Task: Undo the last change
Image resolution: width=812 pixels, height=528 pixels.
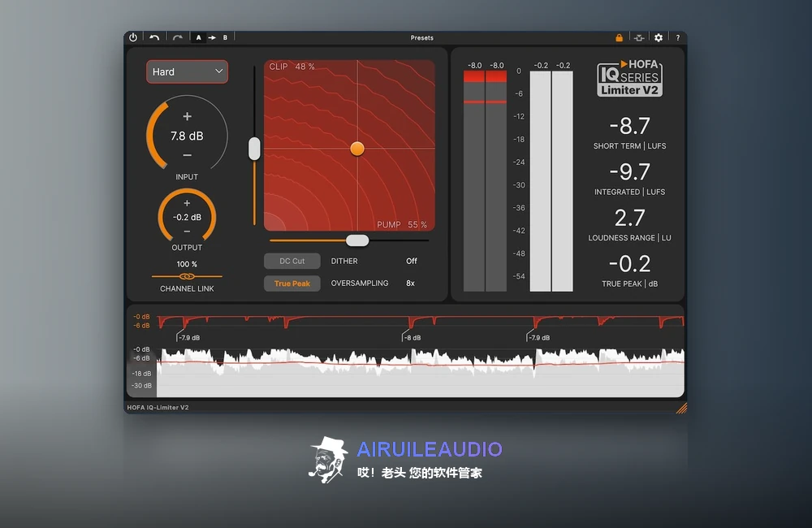Action: click(x=154, y=37)
